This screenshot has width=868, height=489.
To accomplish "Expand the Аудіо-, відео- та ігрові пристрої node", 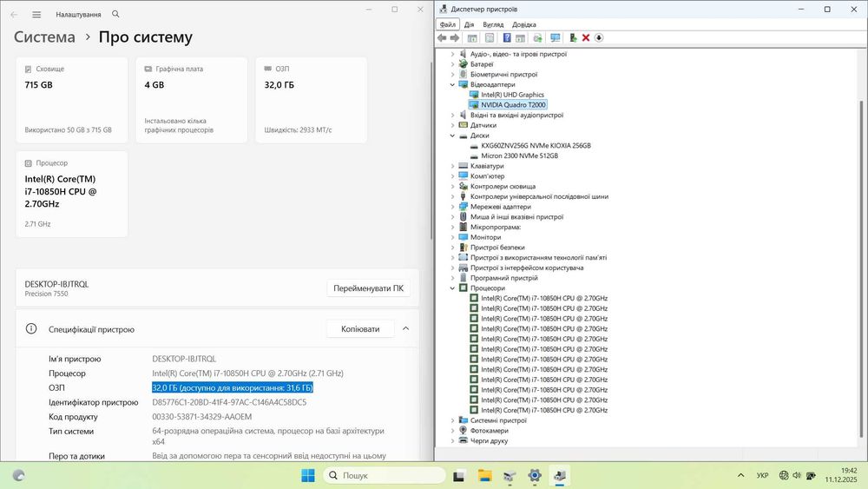I will 452,54.
